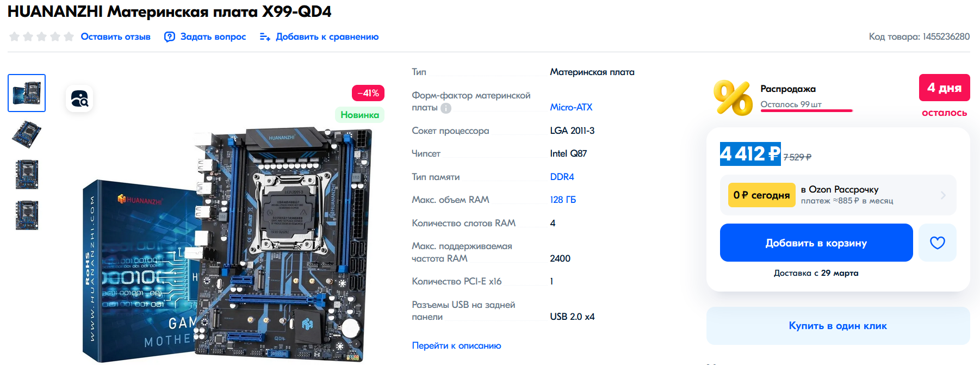Click the 0 ₽ сегодня badge

click(x=761, y=195)
